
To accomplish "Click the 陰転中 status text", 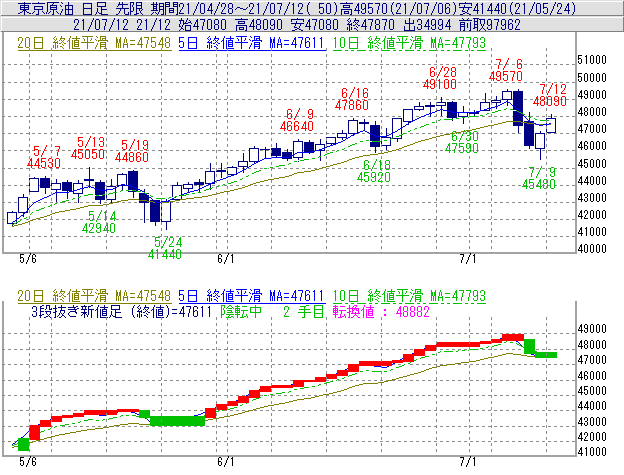I will 241,311.
